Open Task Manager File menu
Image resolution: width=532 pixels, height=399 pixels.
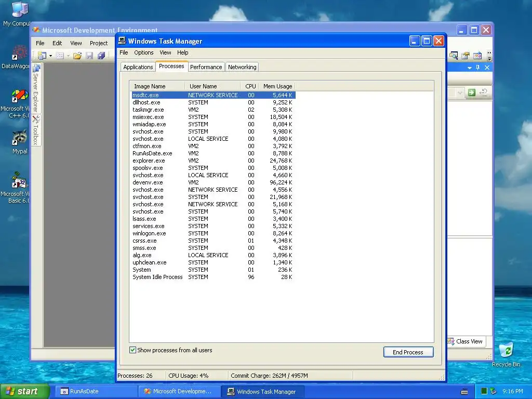(x=124, y=52)
